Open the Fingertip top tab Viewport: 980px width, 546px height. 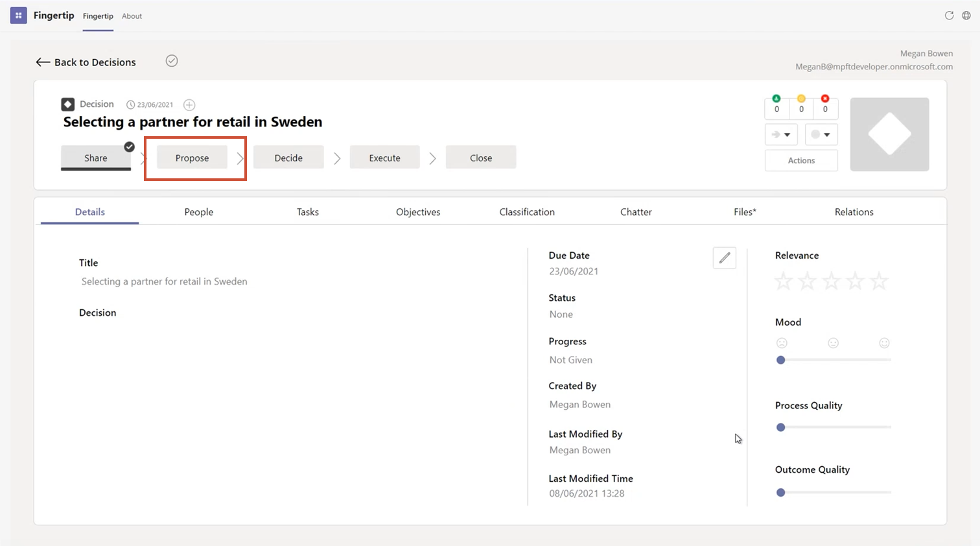click(x=98, y=16)
